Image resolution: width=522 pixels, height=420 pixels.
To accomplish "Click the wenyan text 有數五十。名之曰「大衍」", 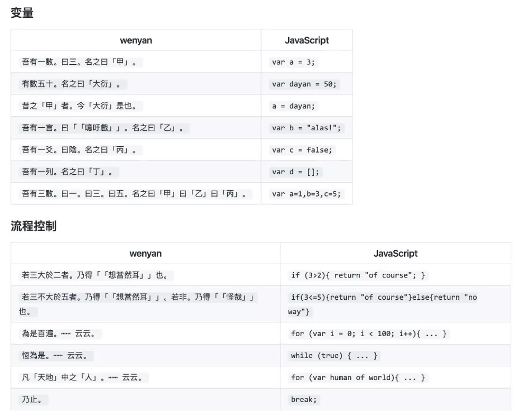I will pos(72,84).
